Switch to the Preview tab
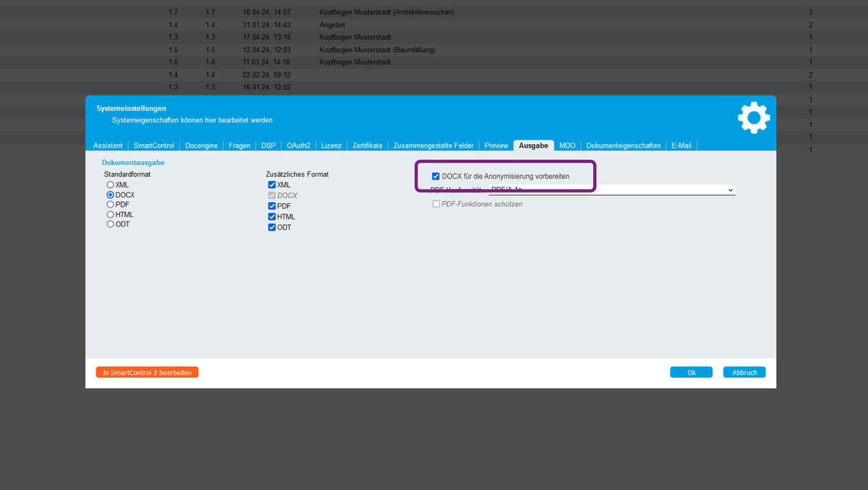Viewport: 868px width, 490px height. coord(495,145)
